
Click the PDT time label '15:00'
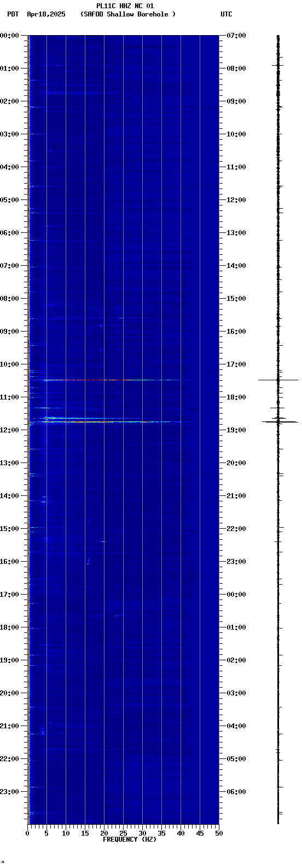coord(9,529)
